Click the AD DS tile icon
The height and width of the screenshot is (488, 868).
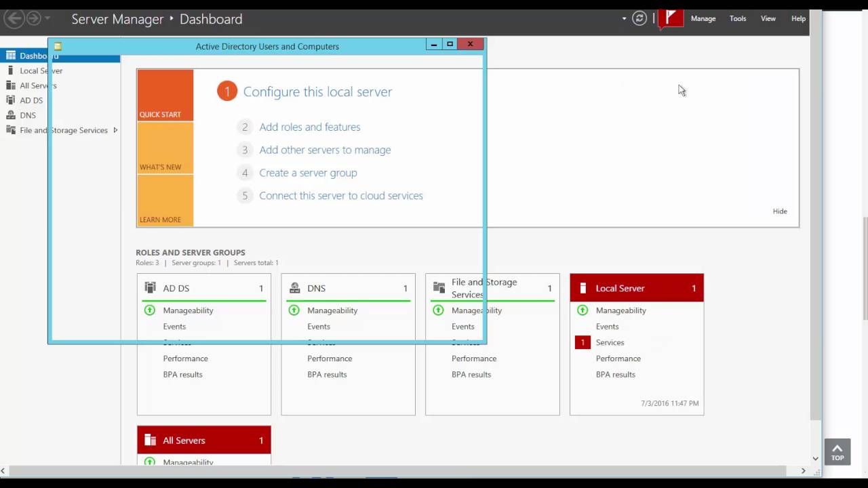(150, 288)
